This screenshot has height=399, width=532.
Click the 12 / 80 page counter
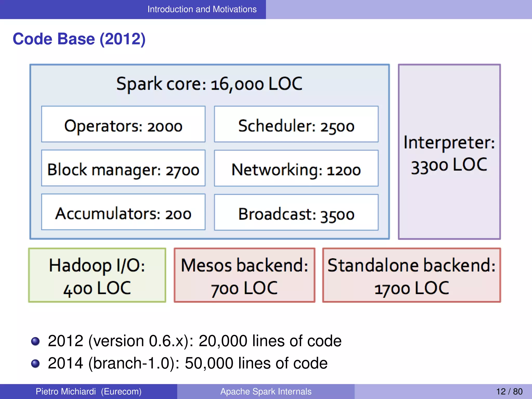509,391
